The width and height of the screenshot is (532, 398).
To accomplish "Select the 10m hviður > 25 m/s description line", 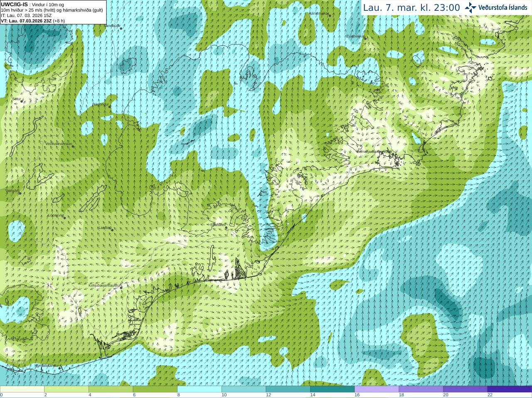I will tap(52, 10).
